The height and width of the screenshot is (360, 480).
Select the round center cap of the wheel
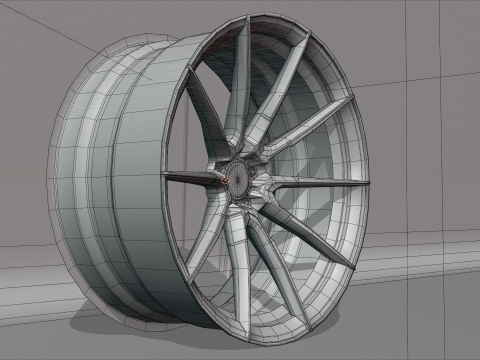238,178
